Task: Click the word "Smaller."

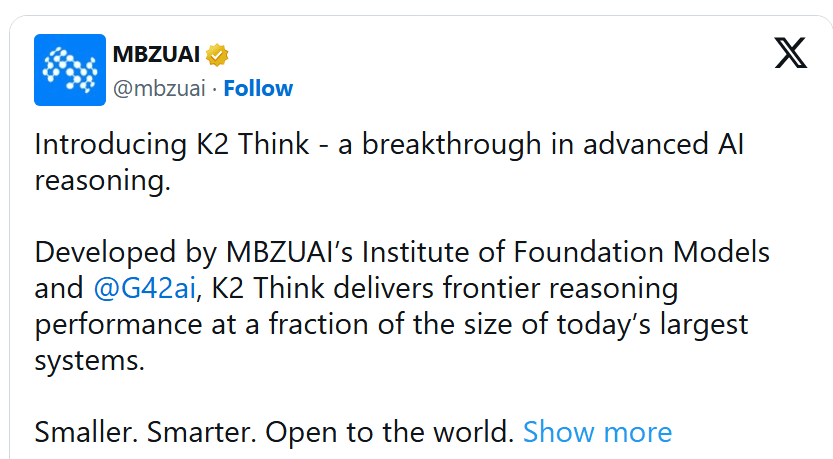Action: pyautogui.click(x=86, y=431)
